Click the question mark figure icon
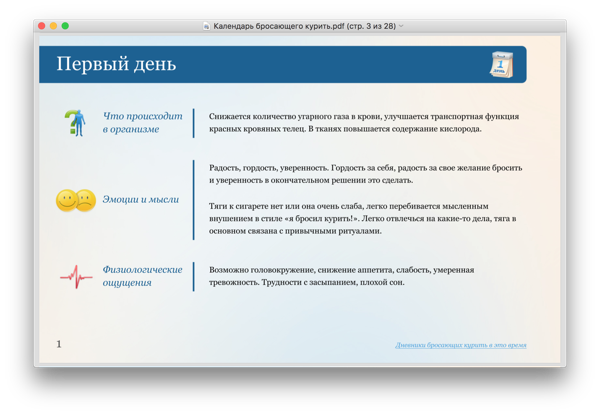Image resolution: width=600 pixels, height=415 pixels. (74, 123)
